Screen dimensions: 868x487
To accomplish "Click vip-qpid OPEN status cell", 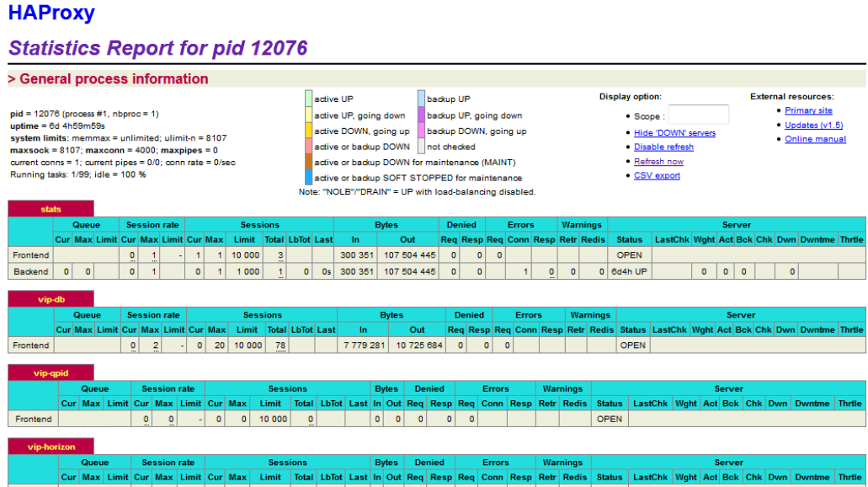I will (609, 419).
